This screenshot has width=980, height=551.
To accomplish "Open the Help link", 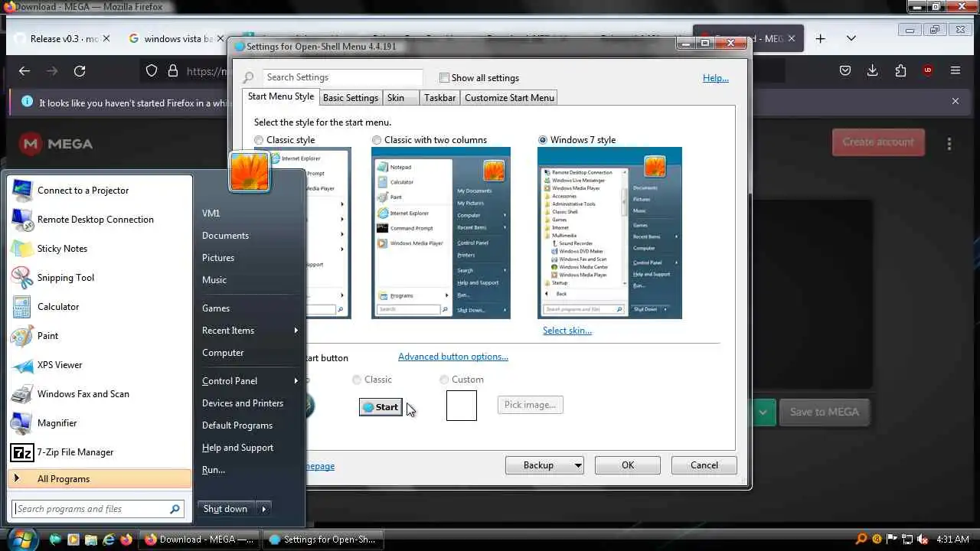I will pos(716,78).
